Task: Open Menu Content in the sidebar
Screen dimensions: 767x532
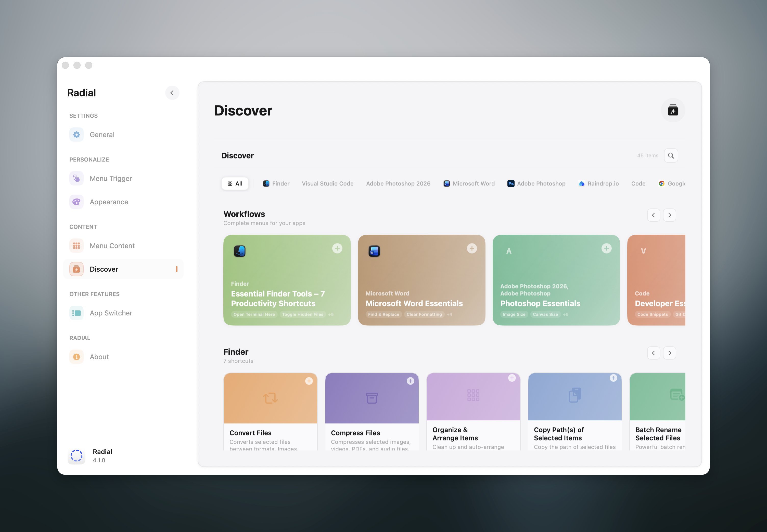Action: pyautogui.click(x=76, y=246)
